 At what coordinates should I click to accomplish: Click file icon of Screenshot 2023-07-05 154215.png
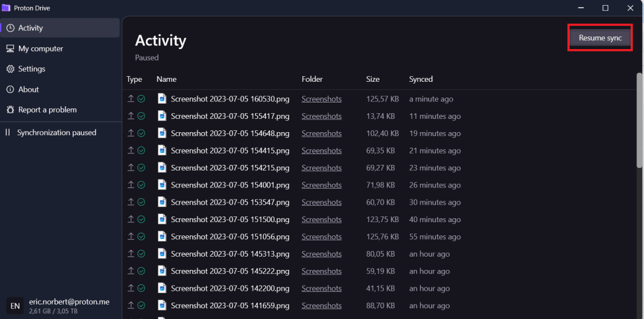(162, 168)
